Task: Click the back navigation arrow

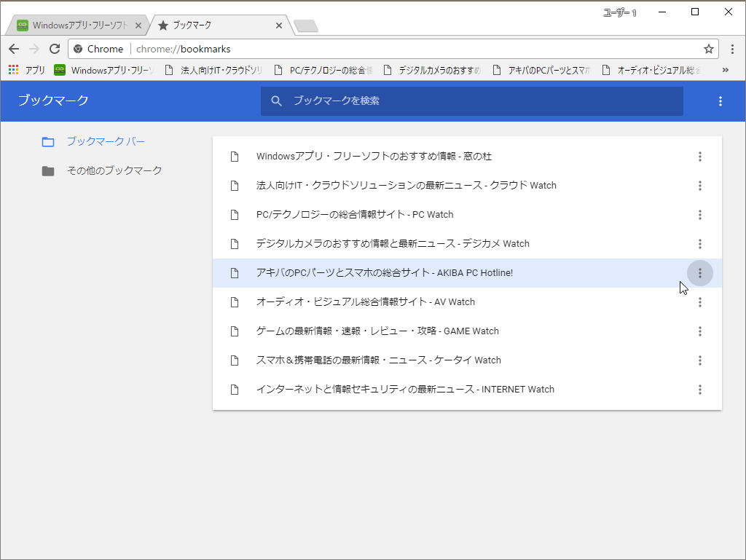Action: tap(13, 49)
